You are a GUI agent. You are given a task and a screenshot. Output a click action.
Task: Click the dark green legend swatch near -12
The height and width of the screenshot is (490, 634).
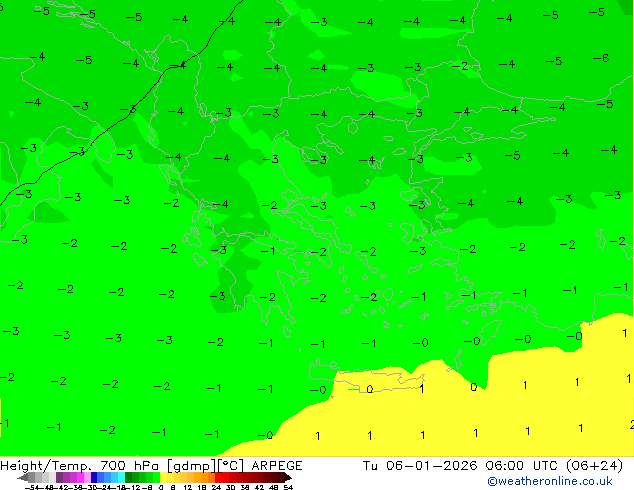129,477
